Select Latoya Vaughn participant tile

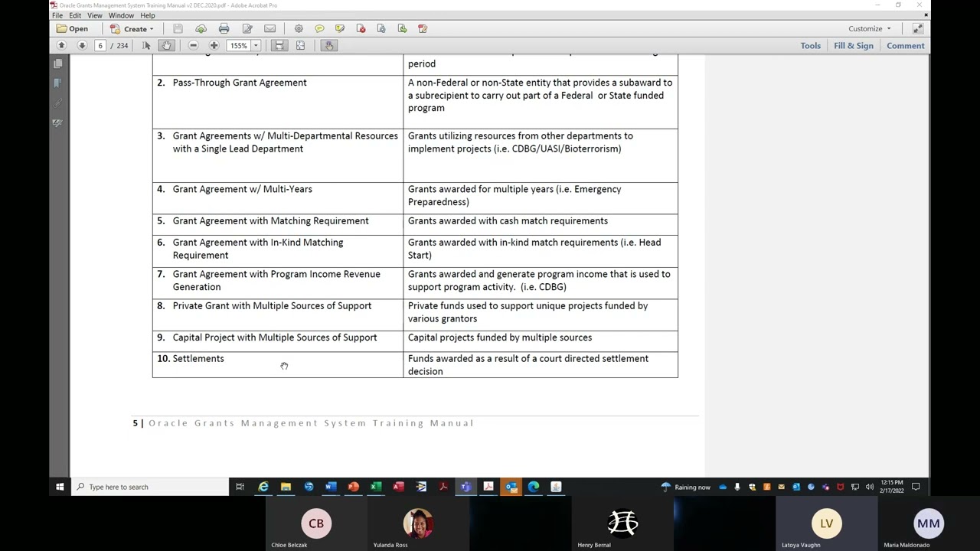(826, 524)
